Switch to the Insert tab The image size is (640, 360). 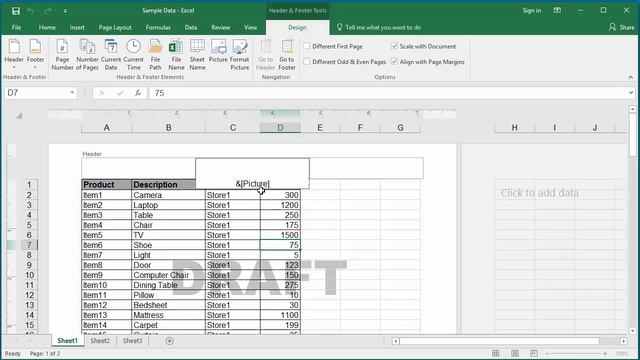pos(77,27)
